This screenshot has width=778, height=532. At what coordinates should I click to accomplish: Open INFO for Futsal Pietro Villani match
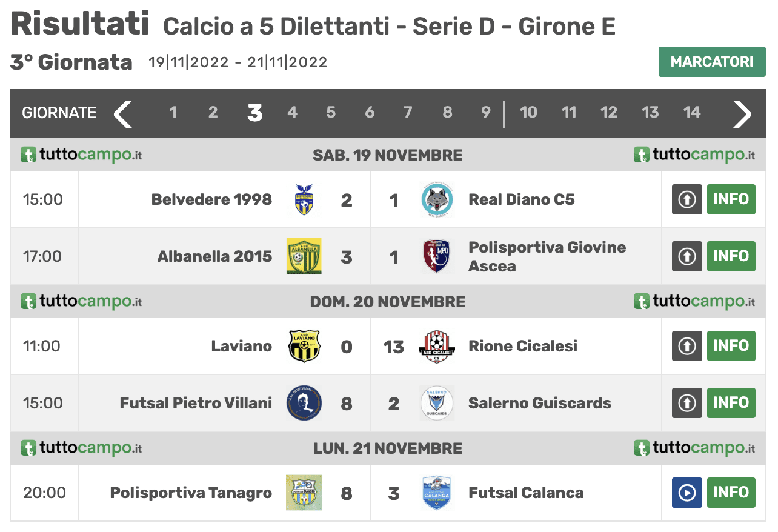[731, 403]
